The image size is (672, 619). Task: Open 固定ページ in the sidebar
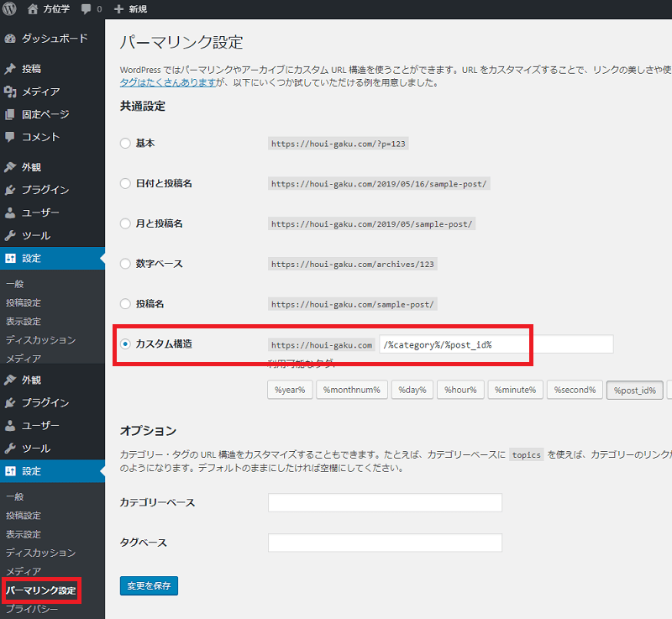(x=45, y=114)
